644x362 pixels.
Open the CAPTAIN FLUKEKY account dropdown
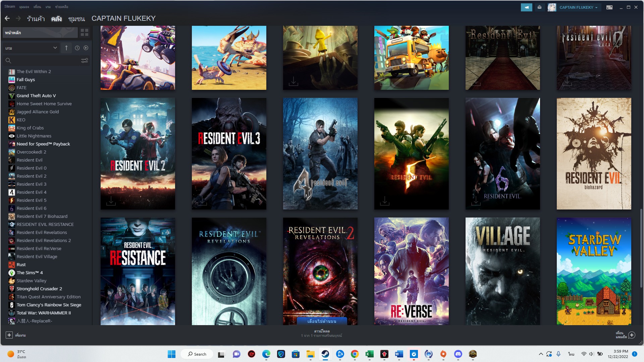(579, 7)
